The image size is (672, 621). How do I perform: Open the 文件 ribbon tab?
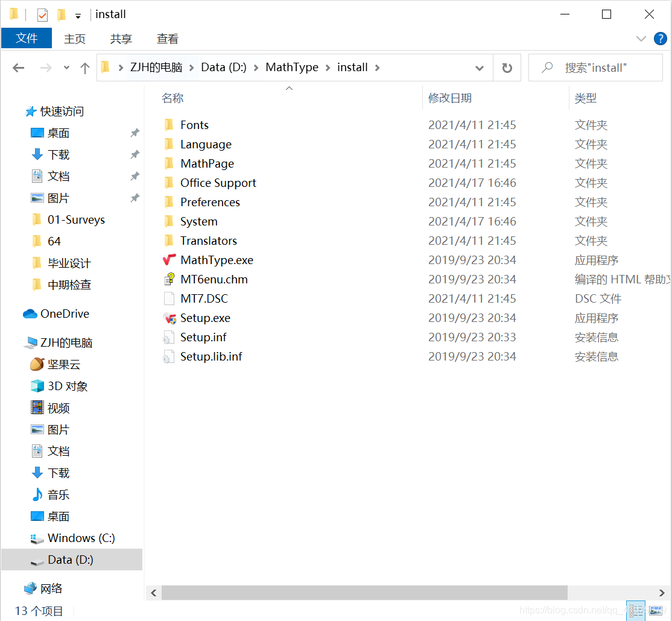tap(27, 38)
